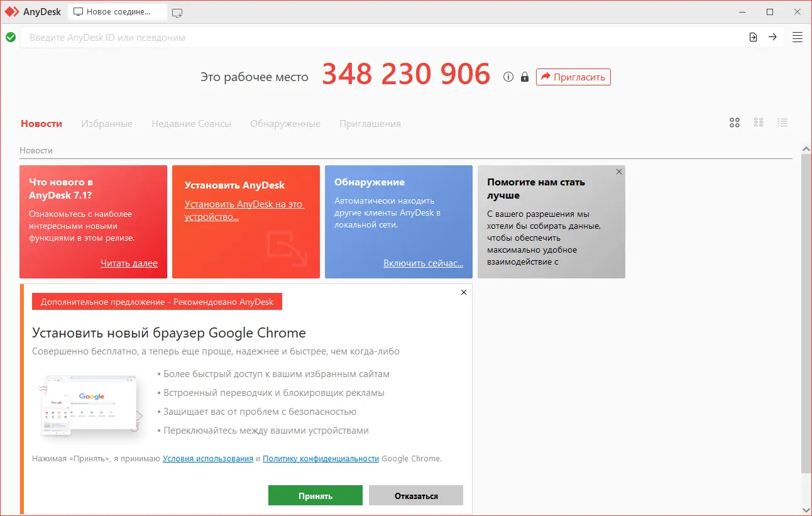Open the Недавние Сеансы tab
Image resolution: width=812 pixels, height=516 pixels.
pos(191,123)
